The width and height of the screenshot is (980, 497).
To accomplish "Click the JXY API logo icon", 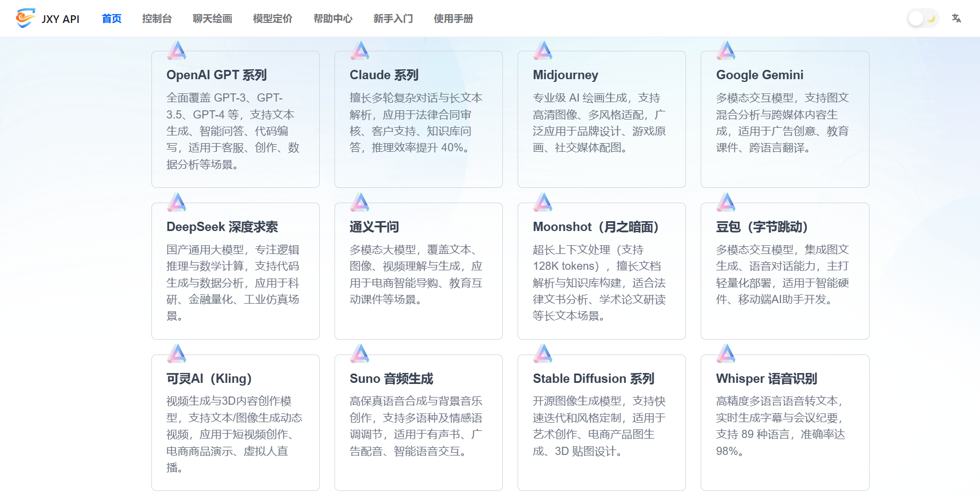I will (26, 18).
